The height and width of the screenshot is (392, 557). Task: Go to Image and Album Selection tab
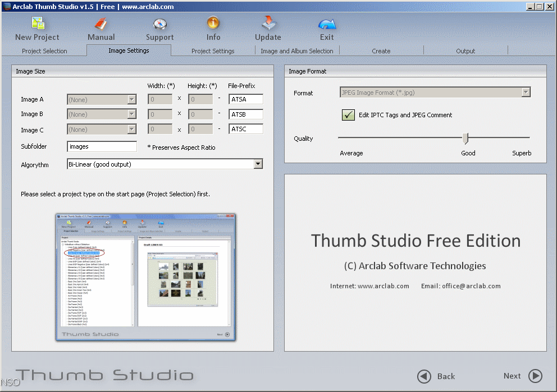pos(297,51)
